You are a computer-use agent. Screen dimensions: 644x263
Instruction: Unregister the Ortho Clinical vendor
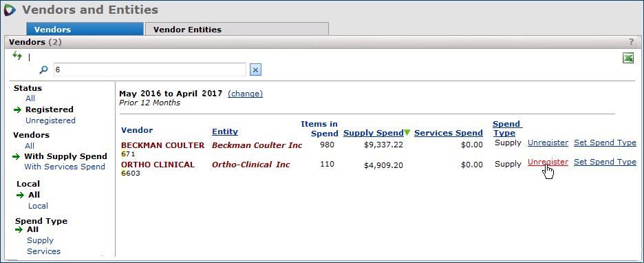548,162
